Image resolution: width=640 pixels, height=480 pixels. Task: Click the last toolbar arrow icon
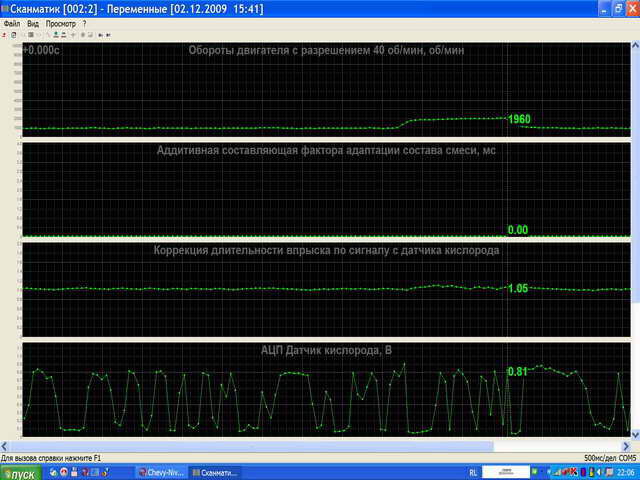109,34
